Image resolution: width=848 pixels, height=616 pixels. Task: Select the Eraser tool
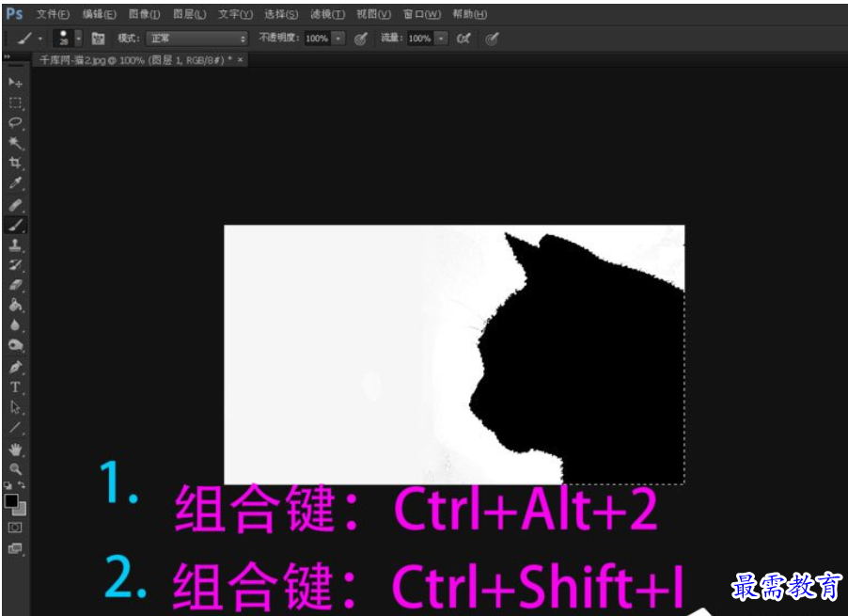click(x=15, y=285)
